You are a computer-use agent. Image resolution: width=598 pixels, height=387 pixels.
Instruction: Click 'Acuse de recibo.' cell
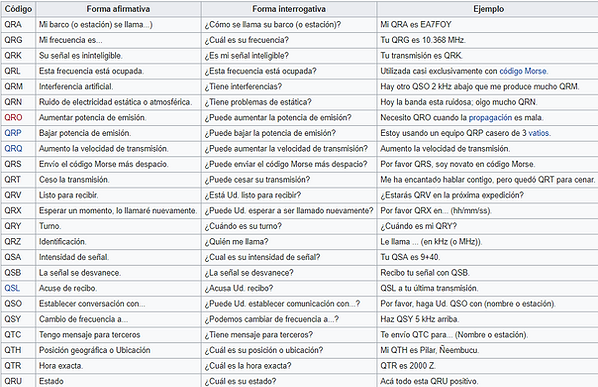[118, 288]
